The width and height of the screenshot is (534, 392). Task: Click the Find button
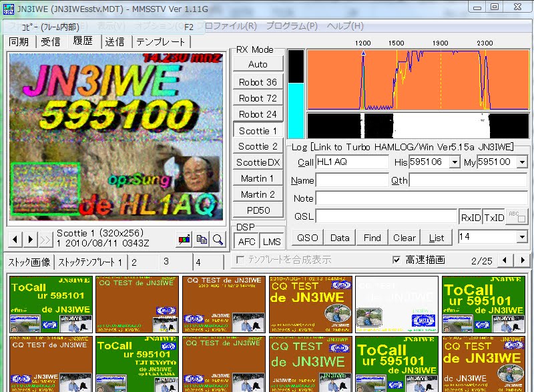pyautogui.click(x=372, y=237)
